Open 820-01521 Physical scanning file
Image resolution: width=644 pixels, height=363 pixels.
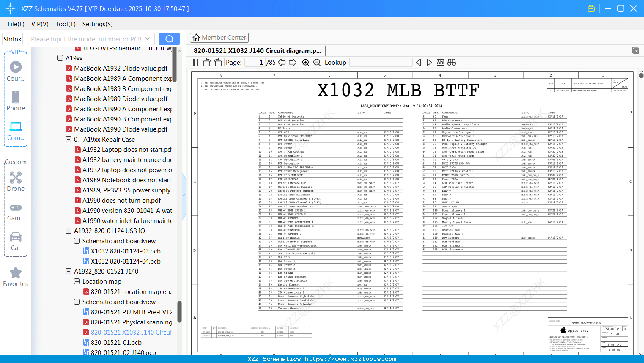pyautogui.click(x=127, y=322)
